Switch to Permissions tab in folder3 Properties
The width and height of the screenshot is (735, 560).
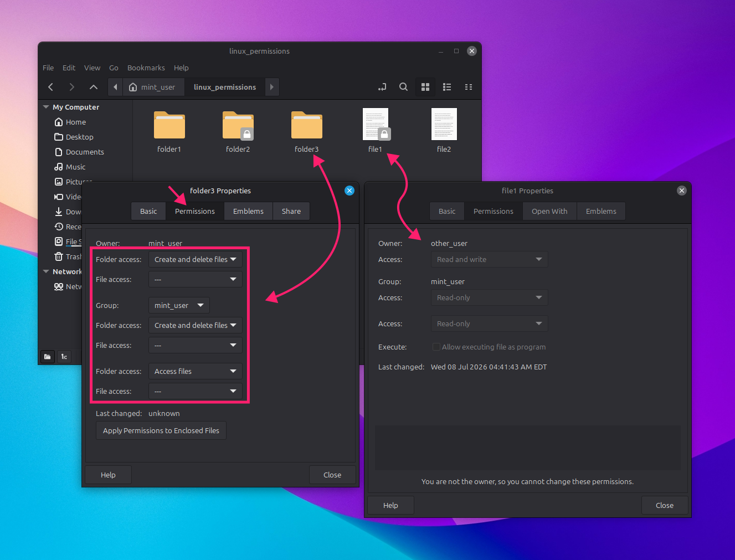pyautogui.click(x=195, y=211)
